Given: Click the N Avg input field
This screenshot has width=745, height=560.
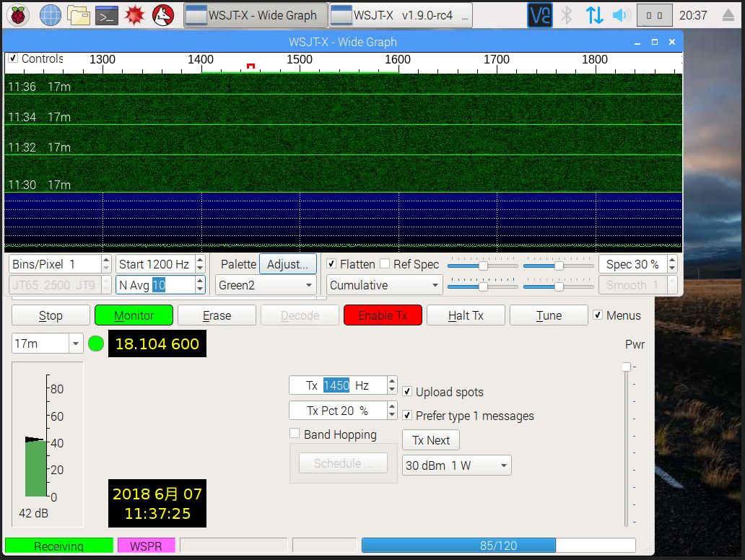Looking at the screenshot, I should pyautogui.click(x=156, y=285).
